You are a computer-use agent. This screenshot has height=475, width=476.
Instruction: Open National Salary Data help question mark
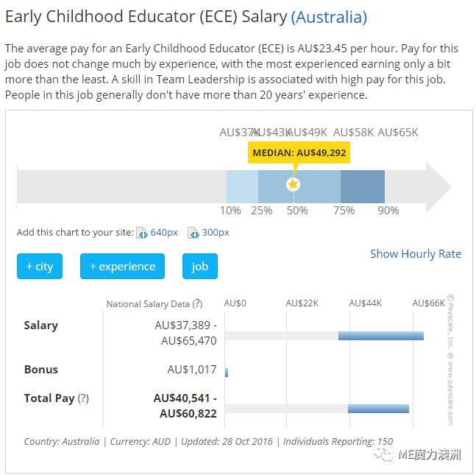pyautogui.click(x=197, y=303)
